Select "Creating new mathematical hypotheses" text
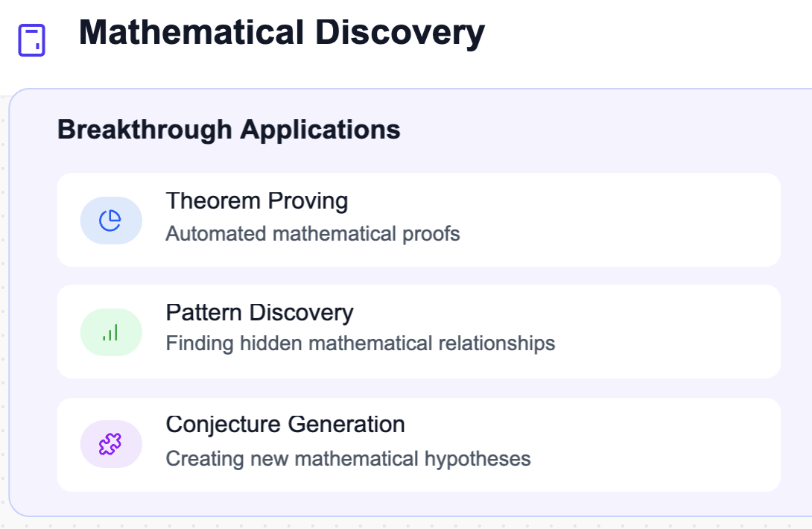Viewport: 812px width, 529px height. (348, 458)
